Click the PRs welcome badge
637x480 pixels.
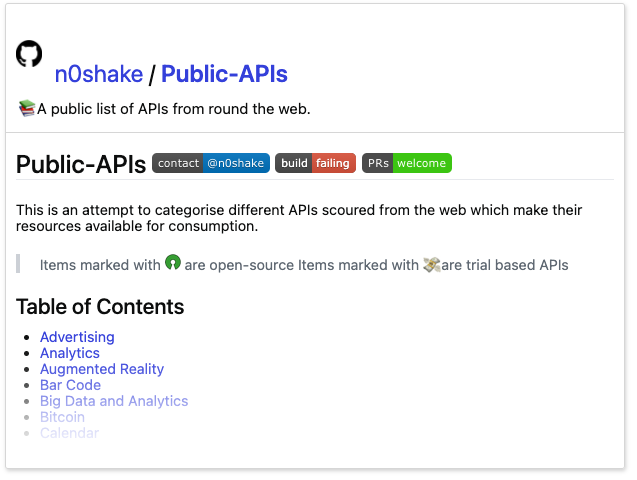(407, 163)
